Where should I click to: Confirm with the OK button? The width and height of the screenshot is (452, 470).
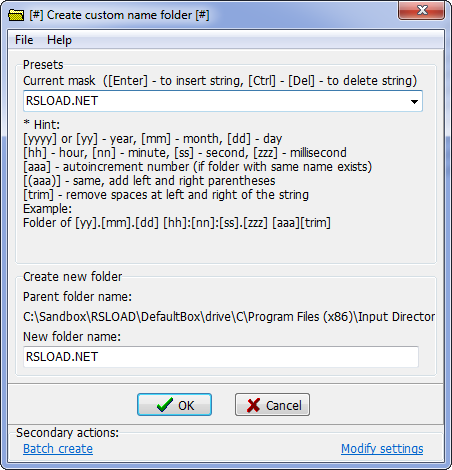pyautogui.click(x=174, y=405)
